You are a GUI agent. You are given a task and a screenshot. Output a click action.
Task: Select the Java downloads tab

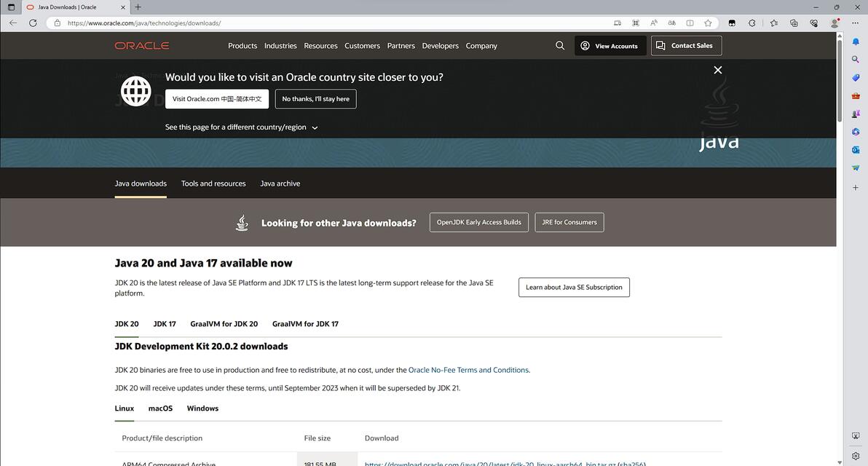141,183
